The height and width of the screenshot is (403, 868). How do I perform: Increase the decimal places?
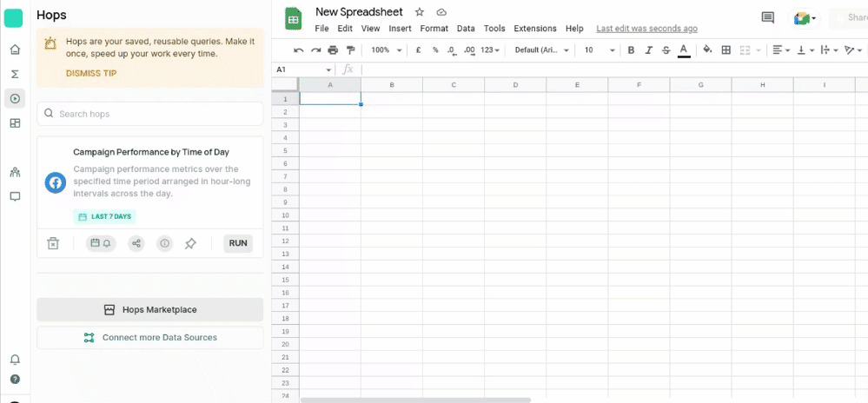pyautogui.click(x=469, y=50)
